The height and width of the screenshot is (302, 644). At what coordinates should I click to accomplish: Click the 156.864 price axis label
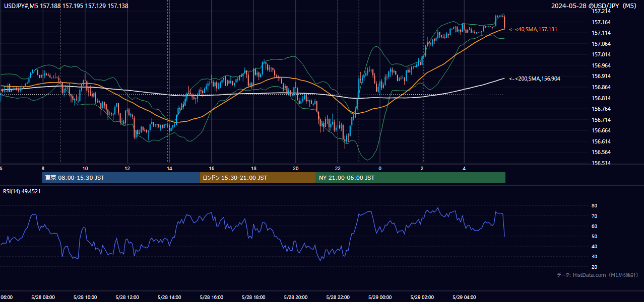tap(601, 87)
